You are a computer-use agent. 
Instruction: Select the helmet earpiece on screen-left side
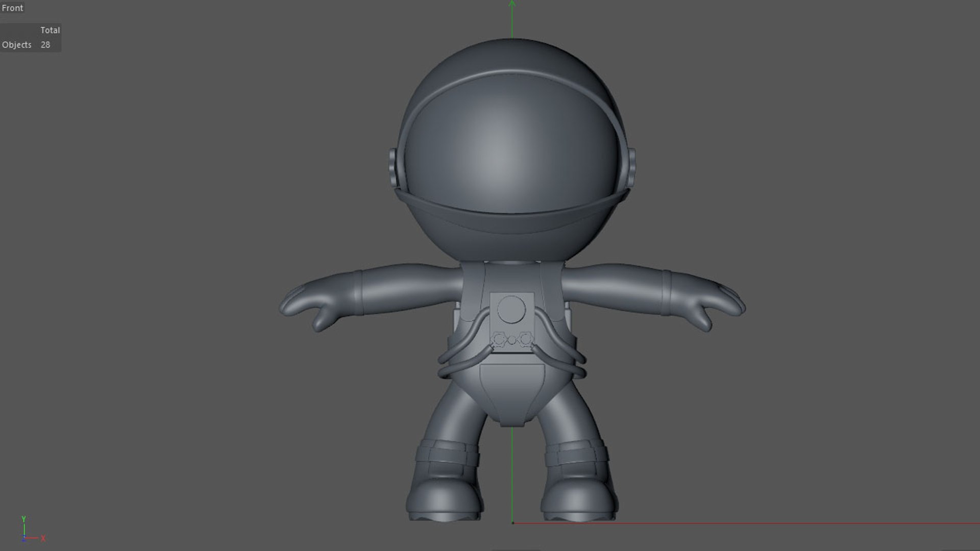pos(392,167)
